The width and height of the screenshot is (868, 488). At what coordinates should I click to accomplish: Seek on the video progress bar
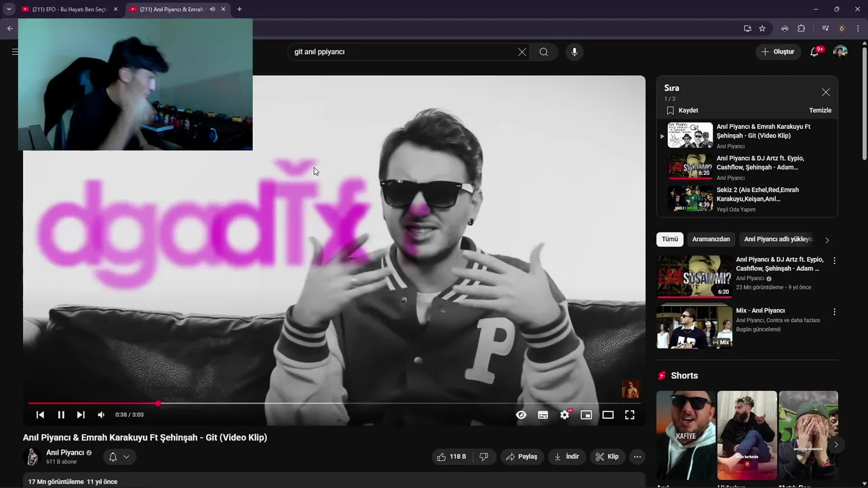pyautogui.click(x=334, y=403)
